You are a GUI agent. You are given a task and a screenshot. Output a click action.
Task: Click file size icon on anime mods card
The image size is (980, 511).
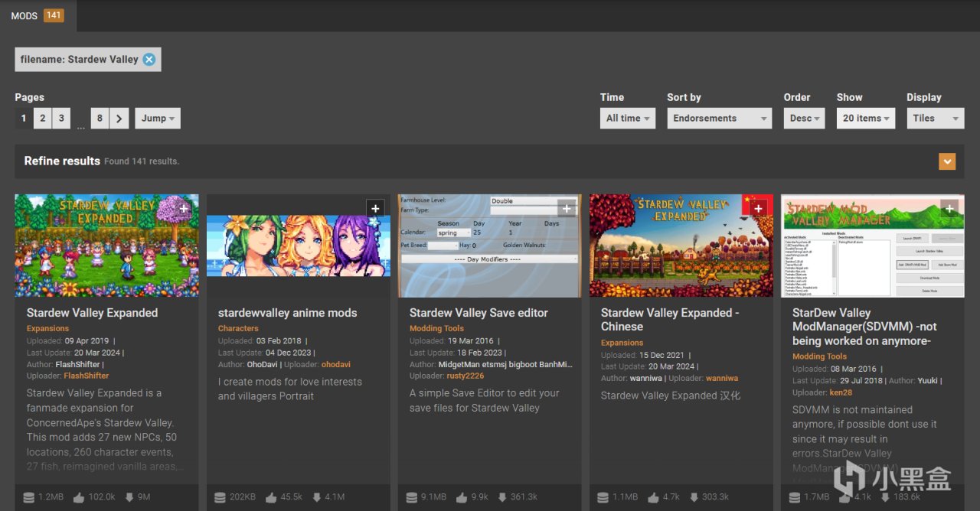pos(220,497)
